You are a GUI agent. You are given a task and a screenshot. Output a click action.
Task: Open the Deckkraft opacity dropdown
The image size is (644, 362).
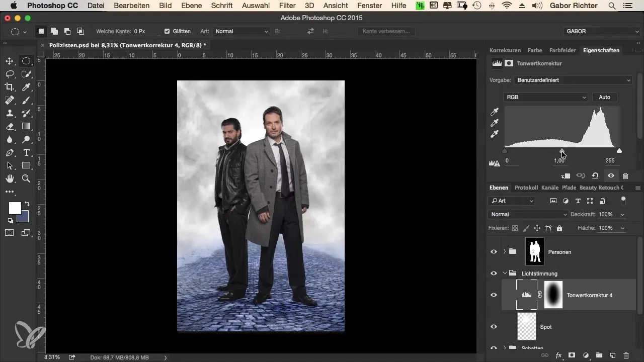point(623,214)
